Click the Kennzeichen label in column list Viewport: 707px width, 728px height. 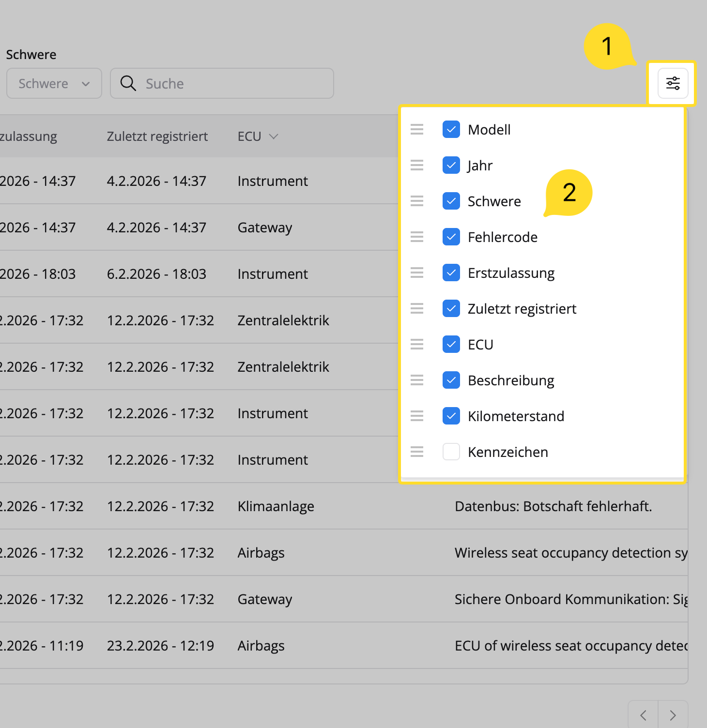(508, 452)
